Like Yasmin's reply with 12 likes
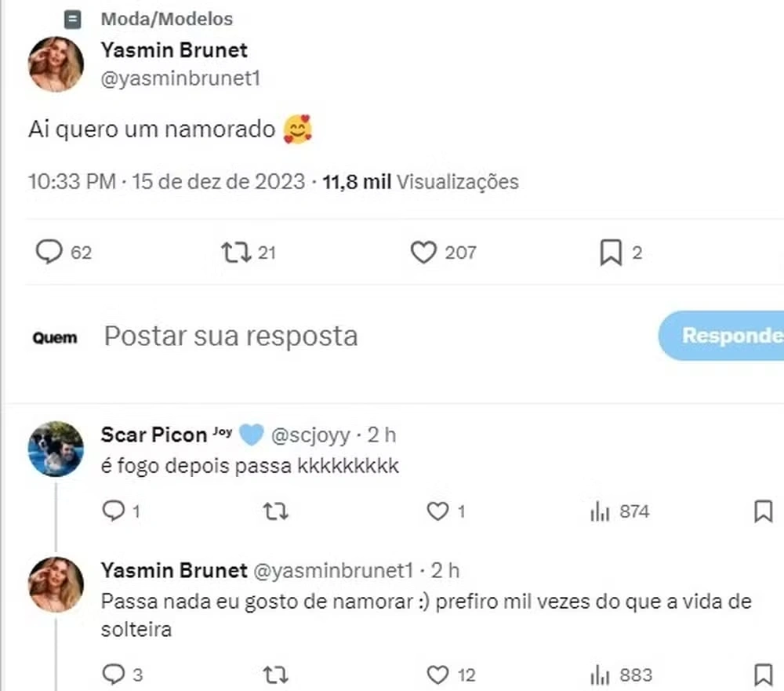This screenshot has height=691, width=784. tap(437, 675)
